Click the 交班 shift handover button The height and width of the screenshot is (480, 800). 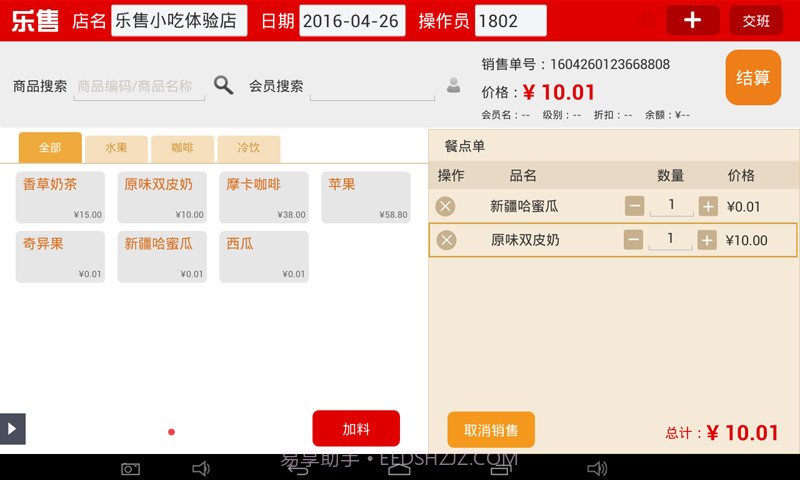(756, 20)
